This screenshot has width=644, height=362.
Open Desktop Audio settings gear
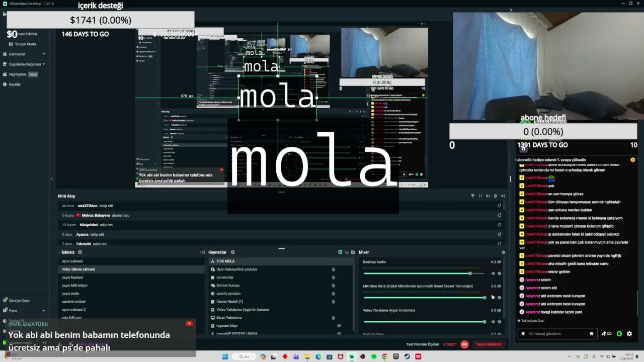[500, 274]
